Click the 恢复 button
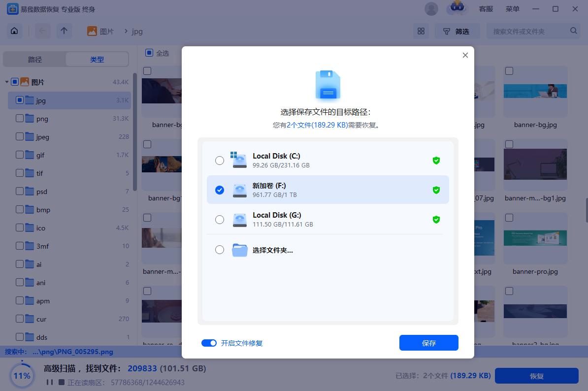This screenshot has height=391, width=588. tap(536, 376)
